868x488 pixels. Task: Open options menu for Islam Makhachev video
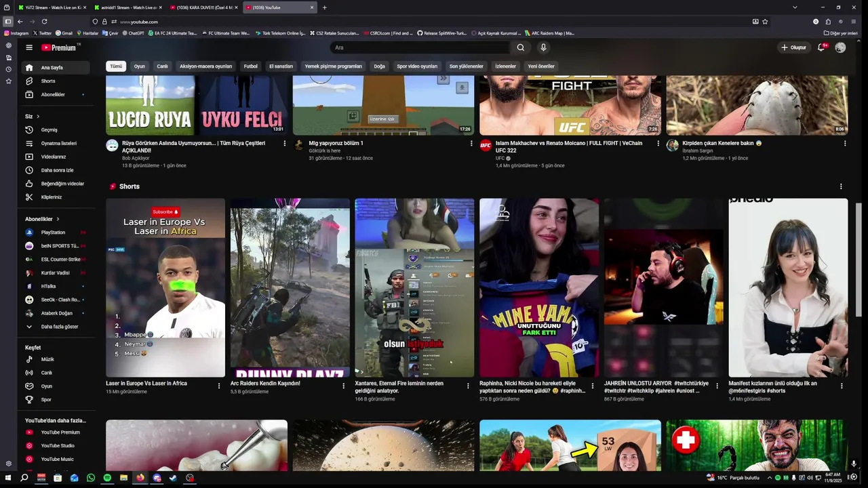tap(658, 144)
